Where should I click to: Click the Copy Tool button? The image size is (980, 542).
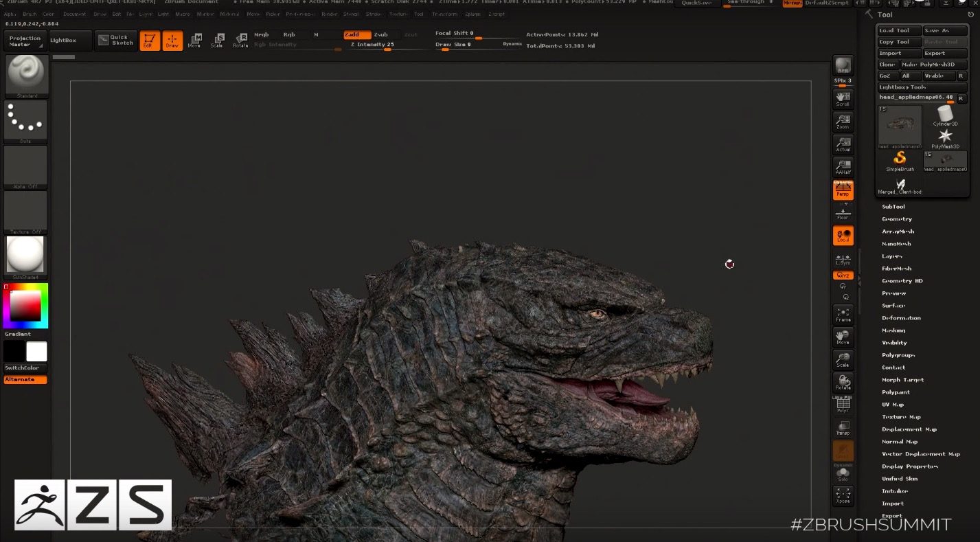[x=899, y=42]
